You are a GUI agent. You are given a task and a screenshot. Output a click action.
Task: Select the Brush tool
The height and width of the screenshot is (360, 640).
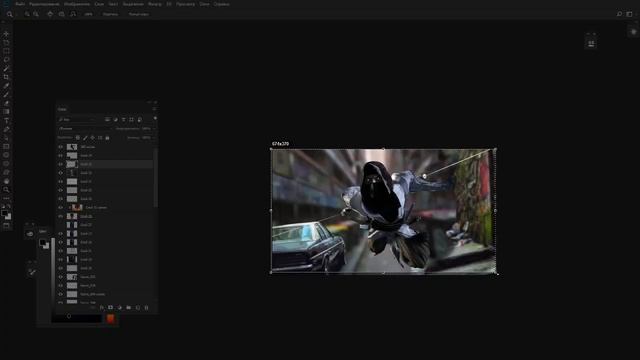point(6,94)
